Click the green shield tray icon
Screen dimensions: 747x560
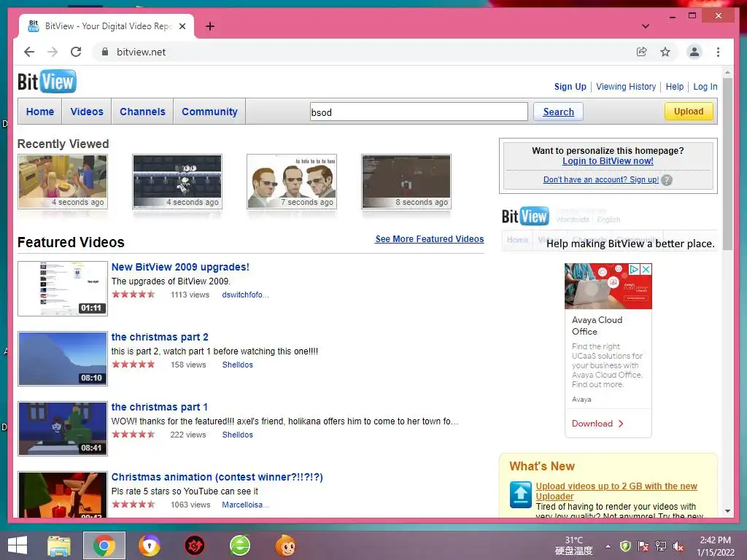click(625, 546)
